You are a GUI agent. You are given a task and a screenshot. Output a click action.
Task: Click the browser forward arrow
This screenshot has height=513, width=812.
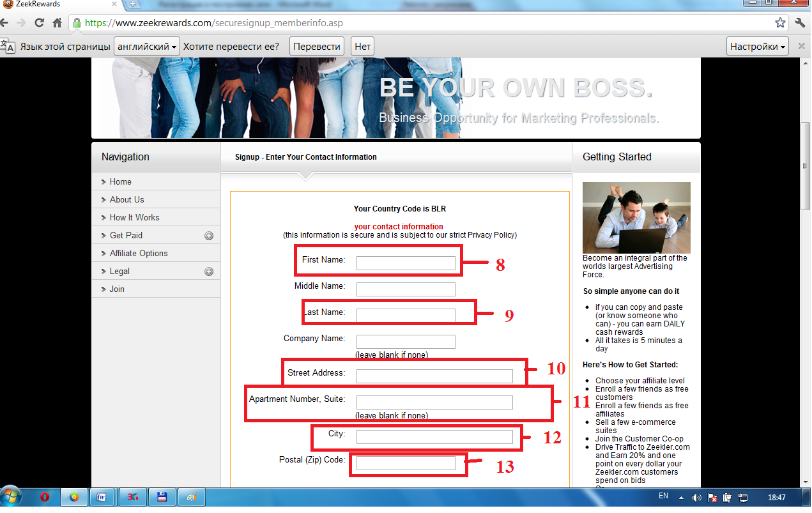[21, 23]
